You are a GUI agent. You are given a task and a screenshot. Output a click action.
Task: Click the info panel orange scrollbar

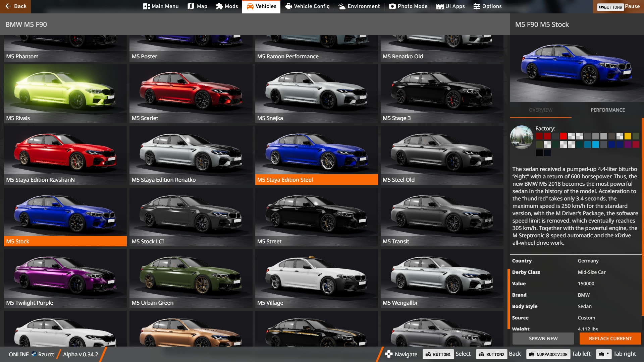point(642,217)
